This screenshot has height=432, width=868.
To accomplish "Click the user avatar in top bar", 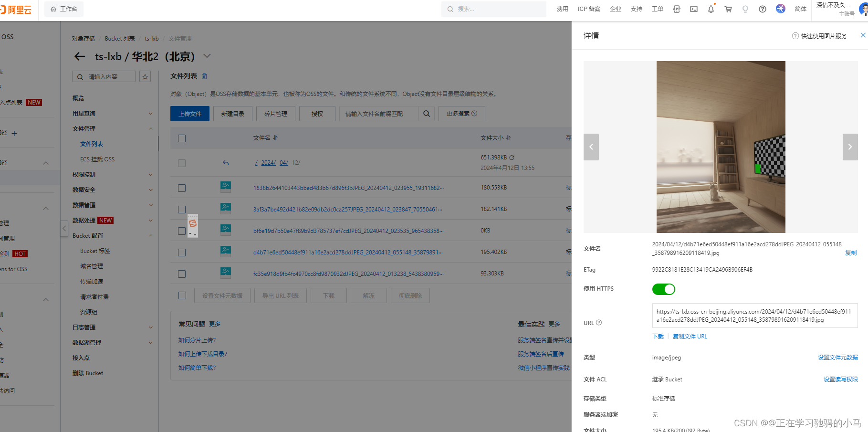I will tap(864, 10).
